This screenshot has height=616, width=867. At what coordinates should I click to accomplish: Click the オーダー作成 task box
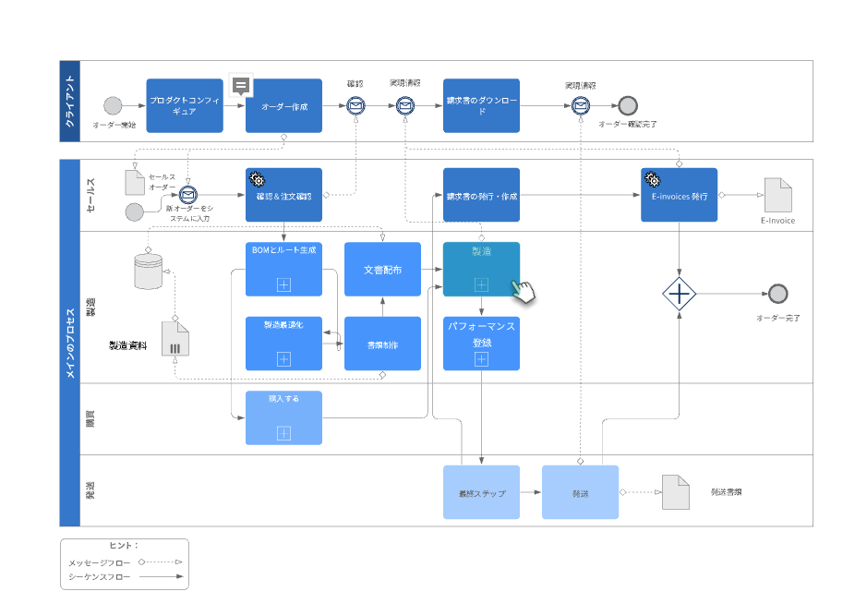(x=283, y=104)
